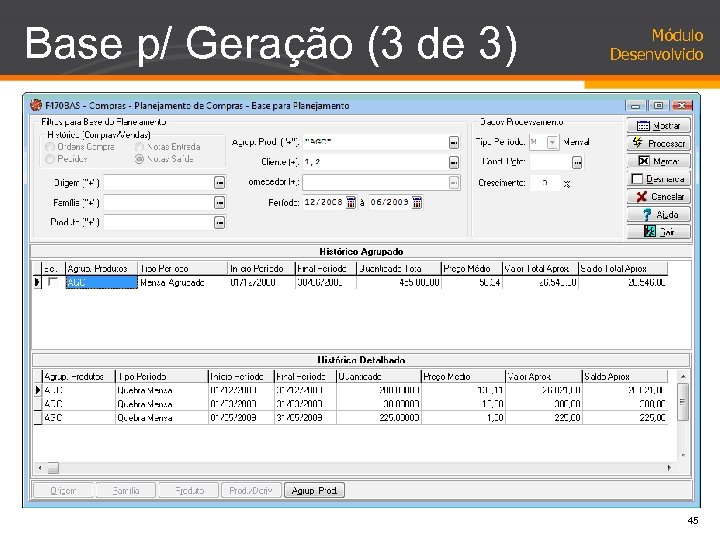Open lookup button for Fornecedor field
The height and width of the screenshot is (540, 720).
click(x=454, y=183)
